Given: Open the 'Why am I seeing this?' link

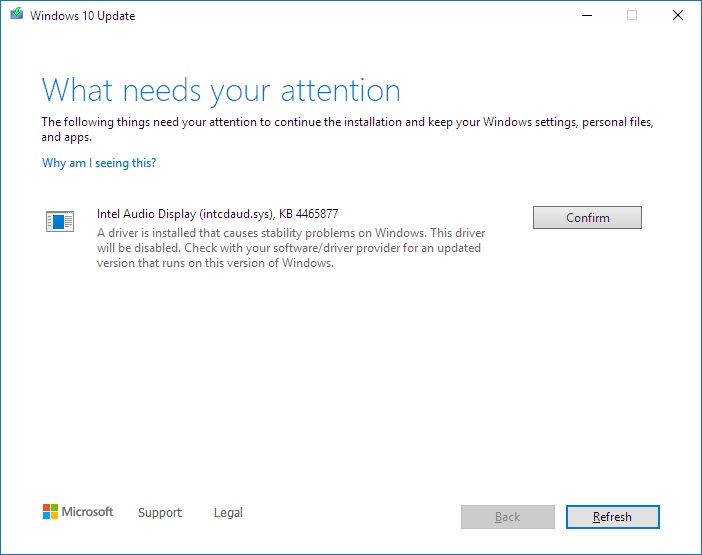Looking at the screenshot, I should coord(99,162).
